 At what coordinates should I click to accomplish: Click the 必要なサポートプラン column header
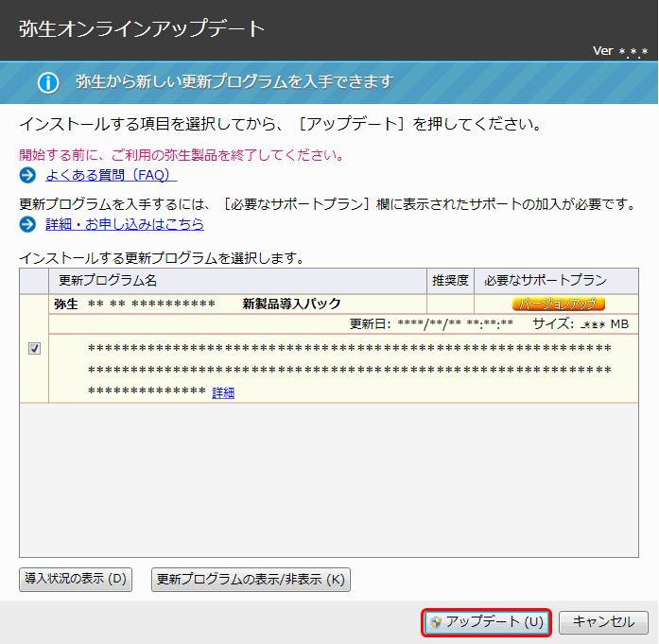[x=556, y=280]
